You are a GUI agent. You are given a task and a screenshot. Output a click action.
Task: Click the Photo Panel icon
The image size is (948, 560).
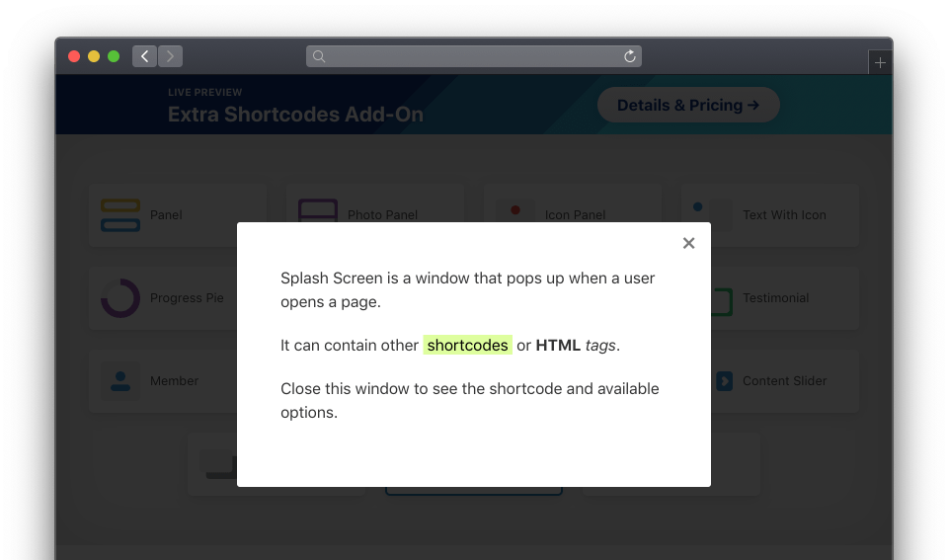tap(318, 210)
